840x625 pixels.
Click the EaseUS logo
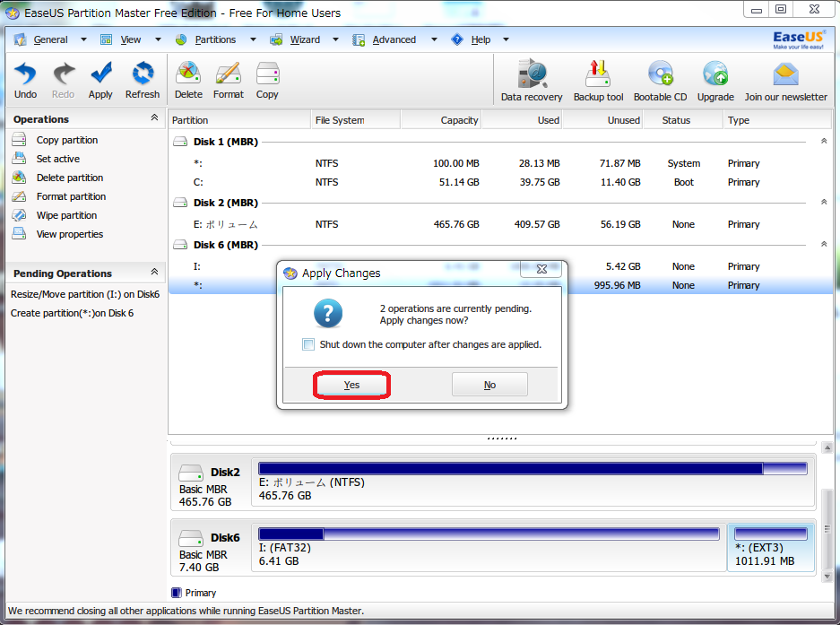point(798,39)
